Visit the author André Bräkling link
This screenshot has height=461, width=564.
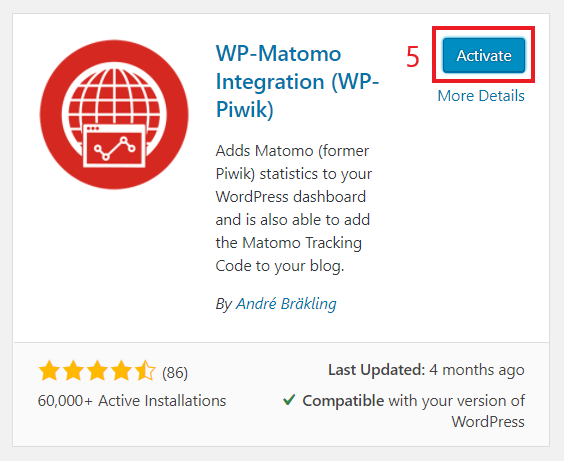pos(286,304)
